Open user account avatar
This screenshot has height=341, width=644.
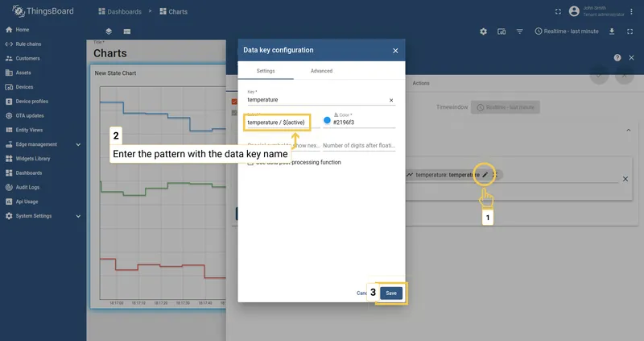tap(574, 11)
